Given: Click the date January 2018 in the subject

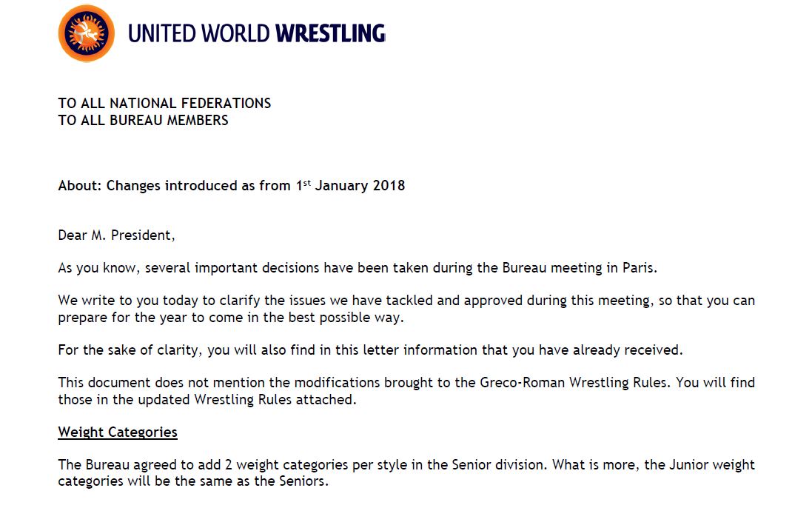Looking at the screenshot, I should pos(360,186).
